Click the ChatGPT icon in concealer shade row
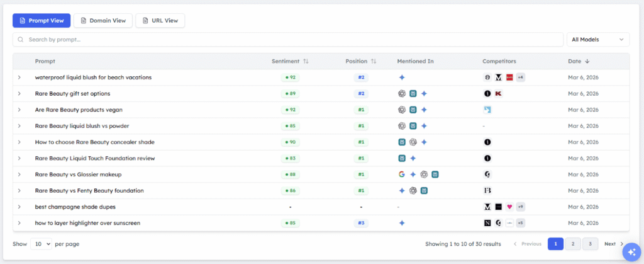The height and width of the screenshot is (264, 644). (413, 142)
